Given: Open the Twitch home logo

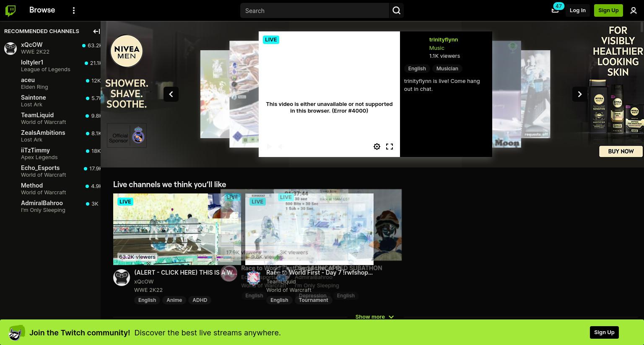Looking at the screenshot, I should (10, 10).
